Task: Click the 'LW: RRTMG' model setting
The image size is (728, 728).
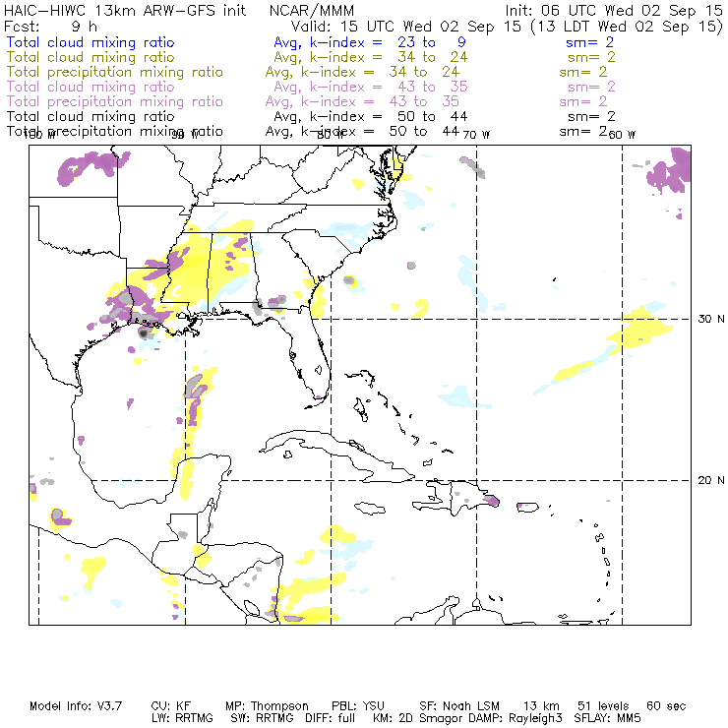Action: (182, 718)
